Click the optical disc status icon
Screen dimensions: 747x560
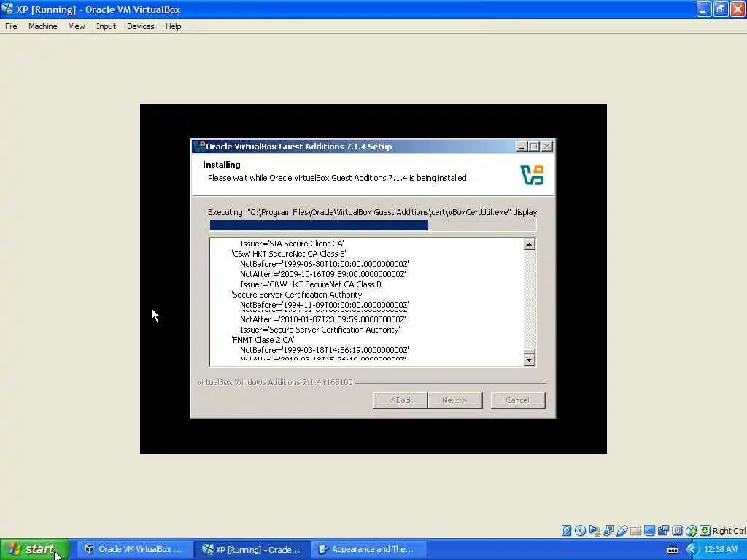click(580, 531)
